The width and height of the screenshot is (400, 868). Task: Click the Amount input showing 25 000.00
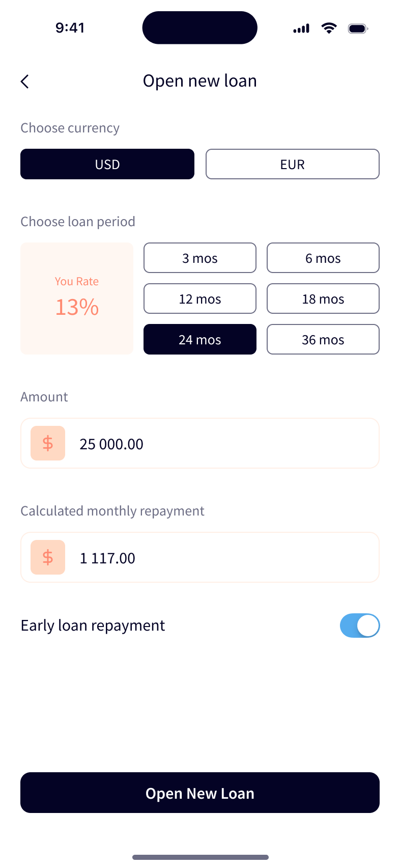click(224, 444)
